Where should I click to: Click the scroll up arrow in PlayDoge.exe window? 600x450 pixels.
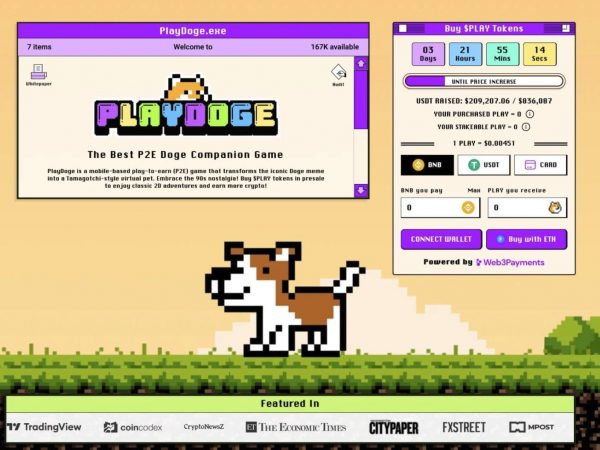tap(361, 64)
